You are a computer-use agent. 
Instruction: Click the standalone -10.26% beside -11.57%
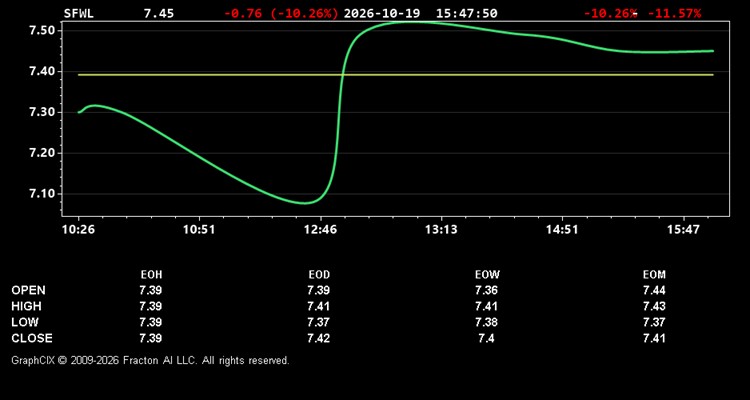click(610, 13)
